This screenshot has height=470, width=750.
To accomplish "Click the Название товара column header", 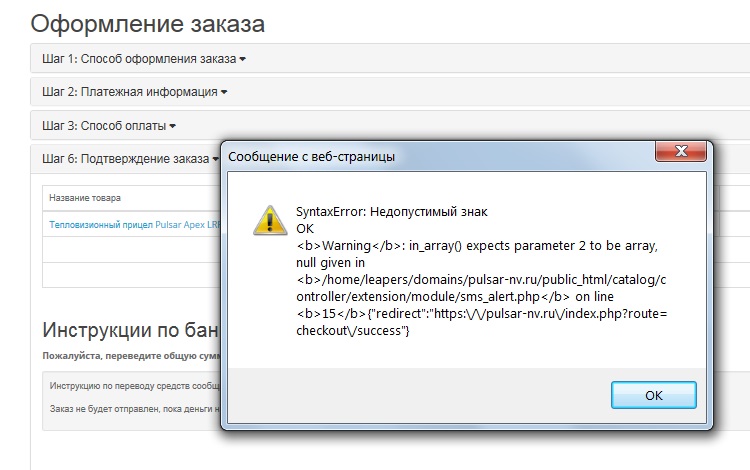I will pos(85,198).
